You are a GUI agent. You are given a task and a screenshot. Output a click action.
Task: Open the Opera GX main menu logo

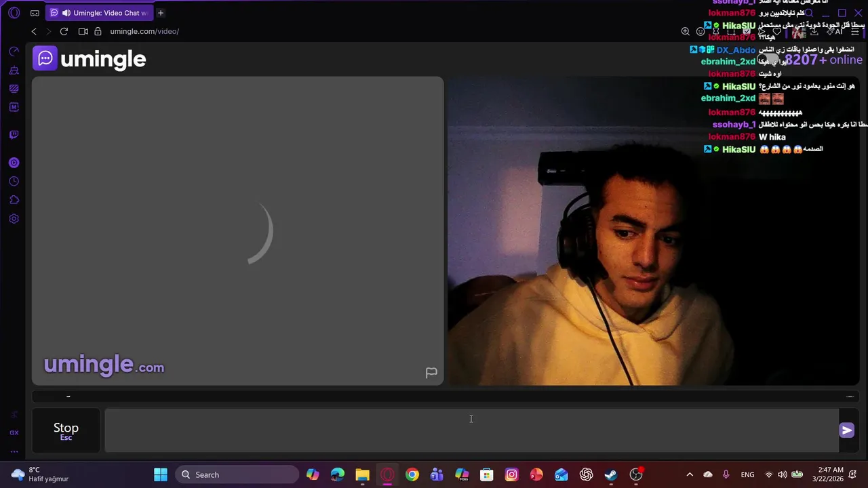point(14,13)
